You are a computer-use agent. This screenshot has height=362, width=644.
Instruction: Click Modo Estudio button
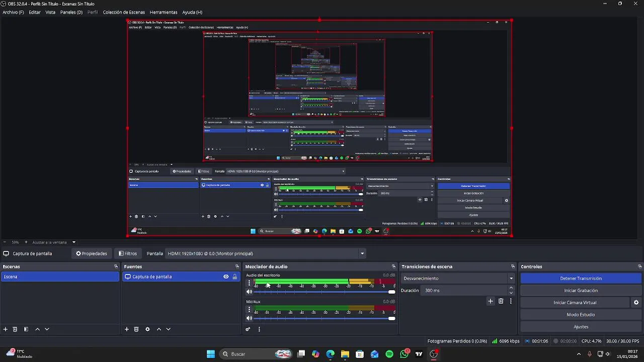click(581, 315)
